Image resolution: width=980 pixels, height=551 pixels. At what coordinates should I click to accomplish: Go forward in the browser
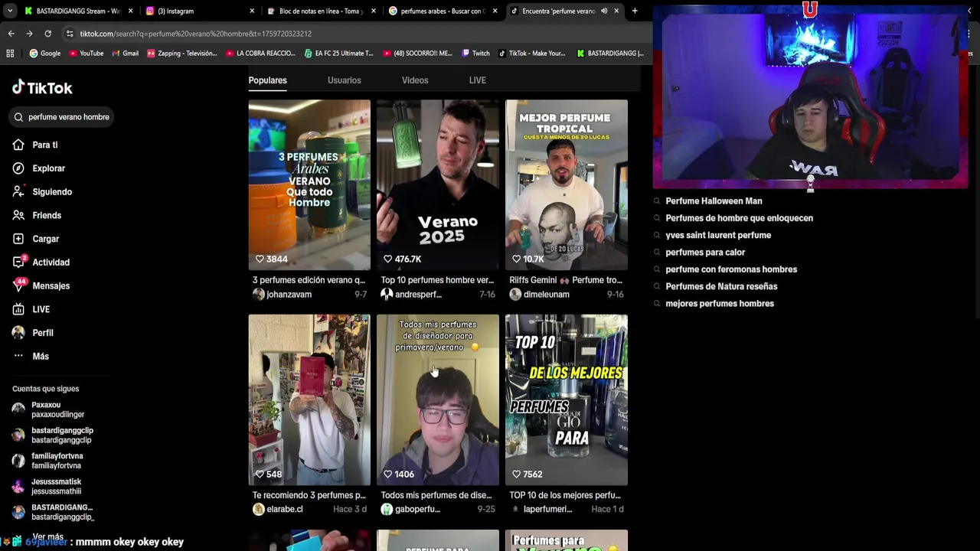pos(29,34)
